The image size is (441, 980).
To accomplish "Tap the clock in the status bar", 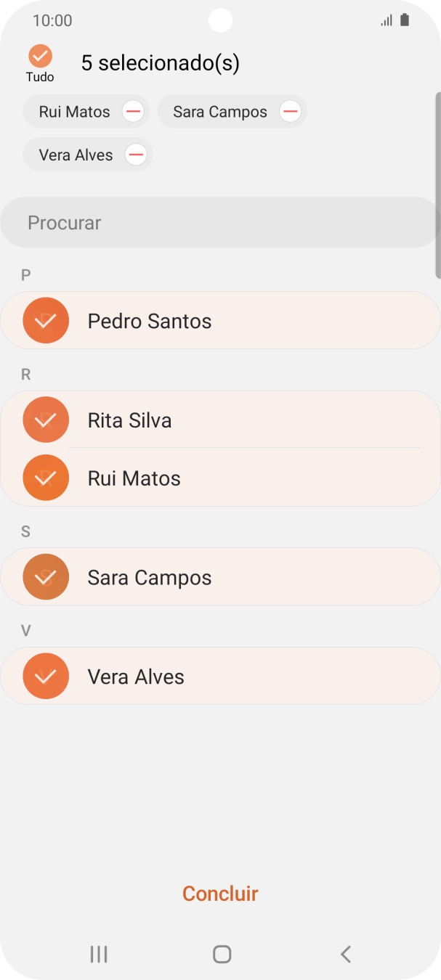I will pyautogui.click(x=52, y=20).
